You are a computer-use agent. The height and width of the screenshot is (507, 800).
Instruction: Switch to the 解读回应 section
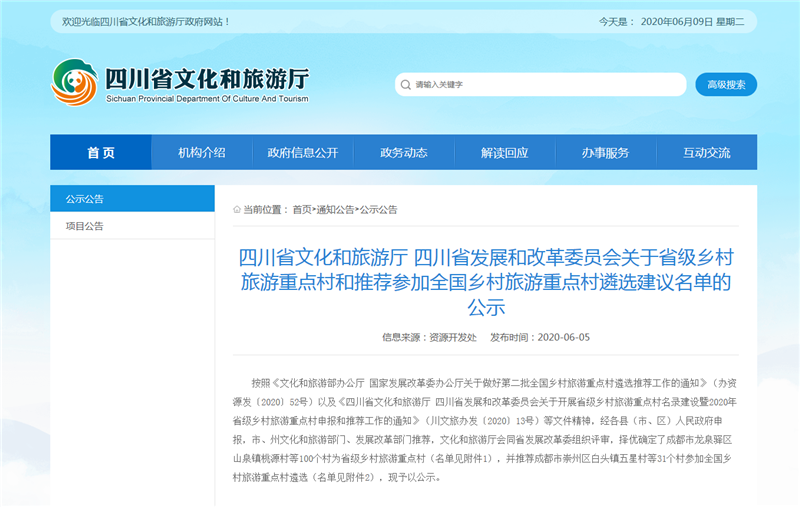(504, 153)
